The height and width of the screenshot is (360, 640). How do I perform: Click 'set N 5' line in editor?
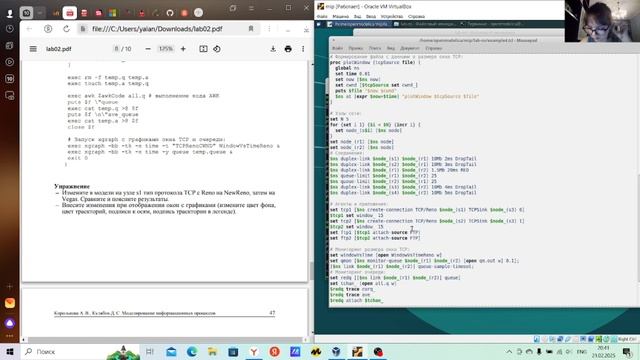340,119
